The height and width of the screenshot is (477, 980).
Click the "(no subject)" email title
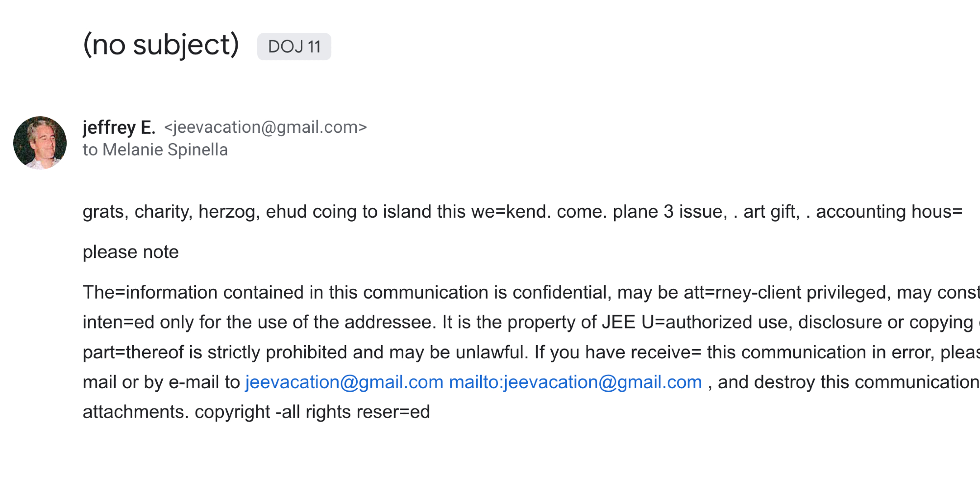coord(161,45)
